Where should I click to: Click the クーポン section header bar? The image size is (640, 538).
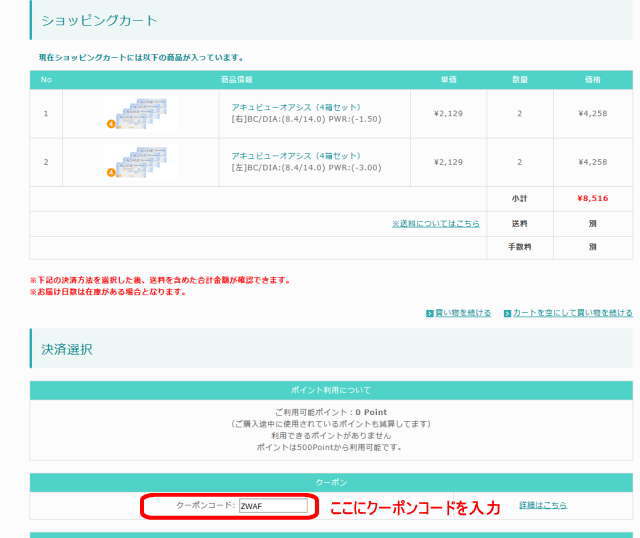tap(331, 482)
